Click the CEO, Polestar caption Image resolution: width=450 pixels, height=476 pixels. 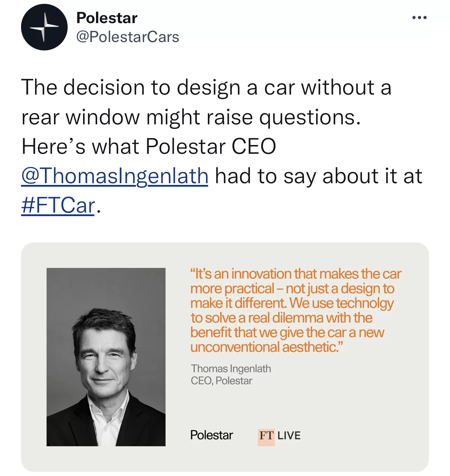(x=221, y=381)
